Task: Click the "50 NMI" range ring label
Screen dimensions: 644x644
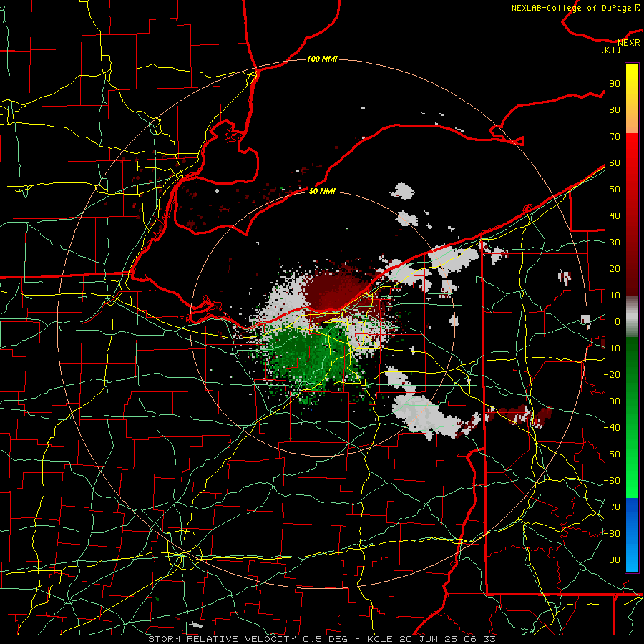Action: tap(322, 191)
